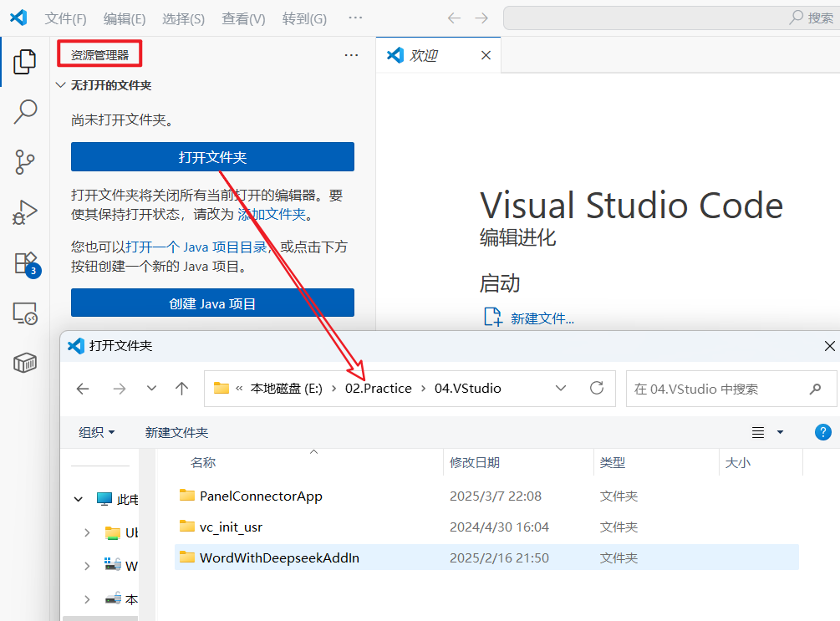Open the Source Control view
This screenshot has width=840, height=621.
[24, 162]
